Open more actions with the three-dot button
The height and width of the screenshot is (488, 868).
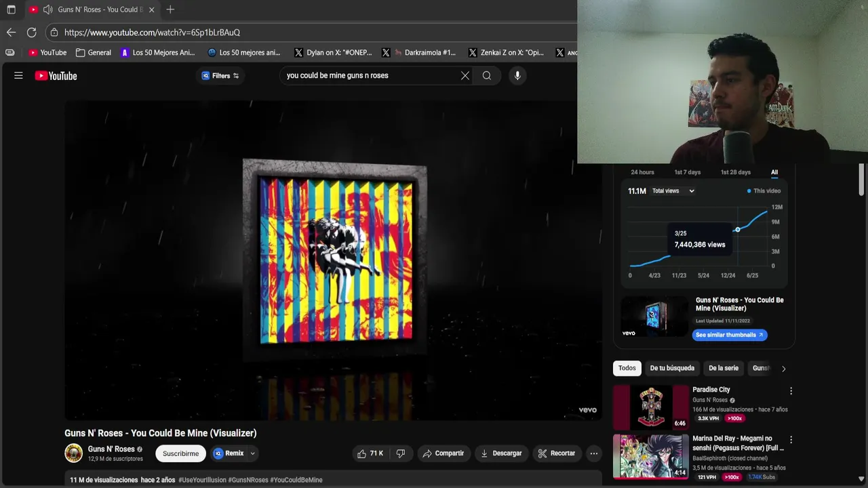point(593,453)
